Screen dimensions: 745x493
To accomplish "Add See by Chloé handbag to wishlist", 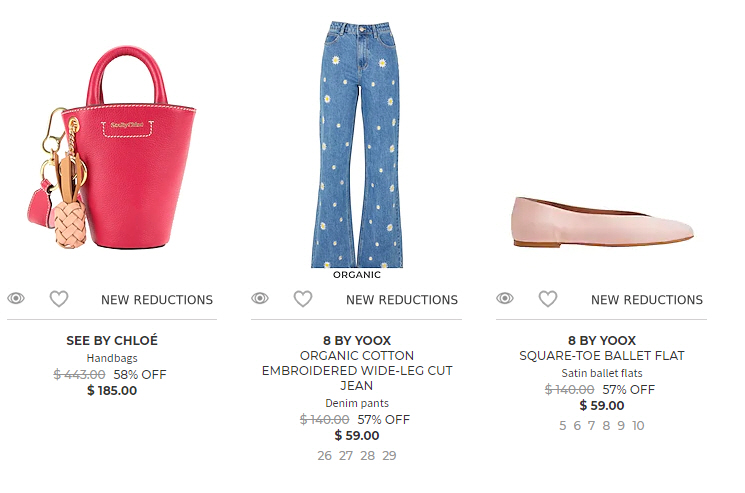I will pos(59,299).
